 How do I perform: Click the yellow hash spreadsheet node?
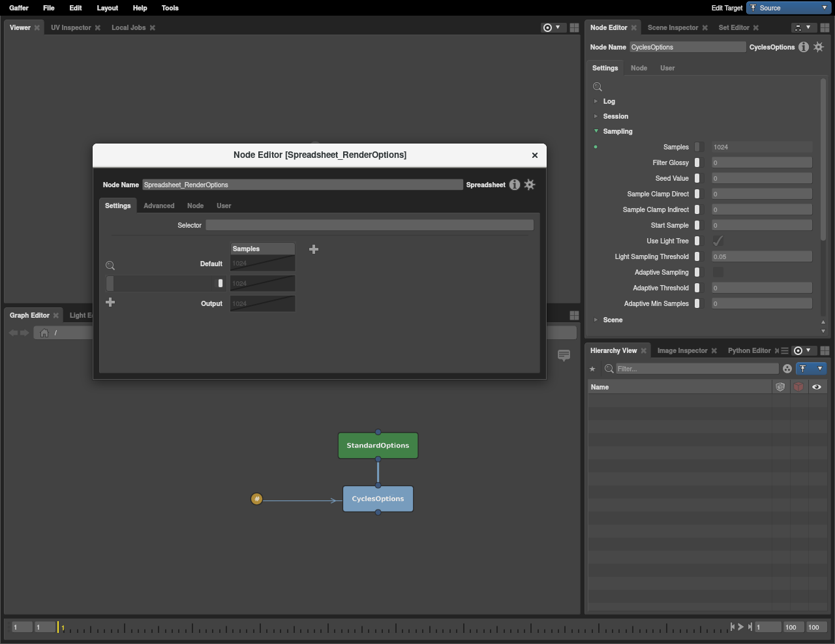[x=257, y=499]
